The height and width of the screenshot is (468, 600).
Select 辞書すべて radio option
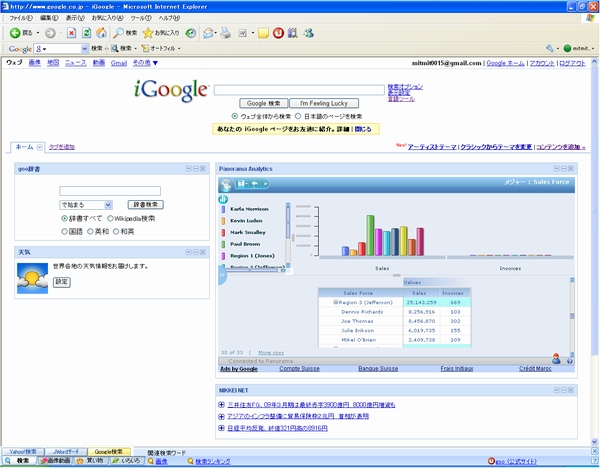pos(64,219)
